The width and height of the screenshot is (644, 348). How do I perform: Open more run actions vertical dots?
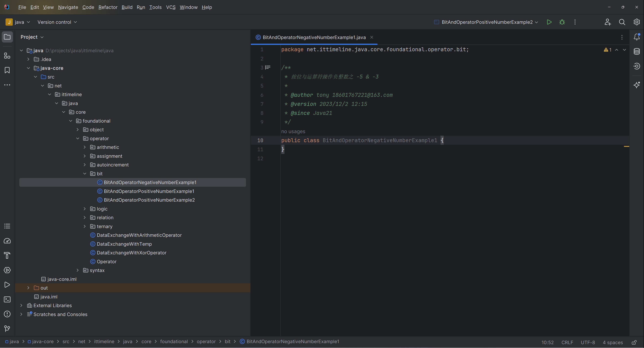(x=575, y=22)
